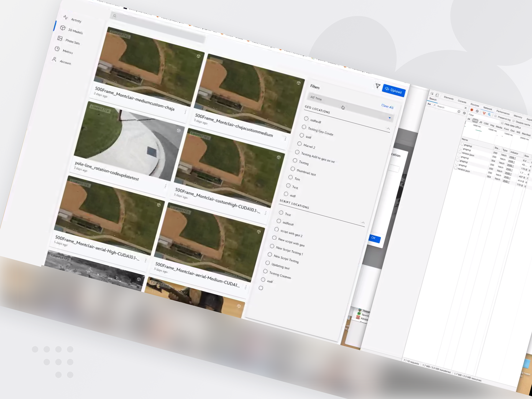
Task: Open the Account page from the sidebar
Action: click(x=62, y=61)
